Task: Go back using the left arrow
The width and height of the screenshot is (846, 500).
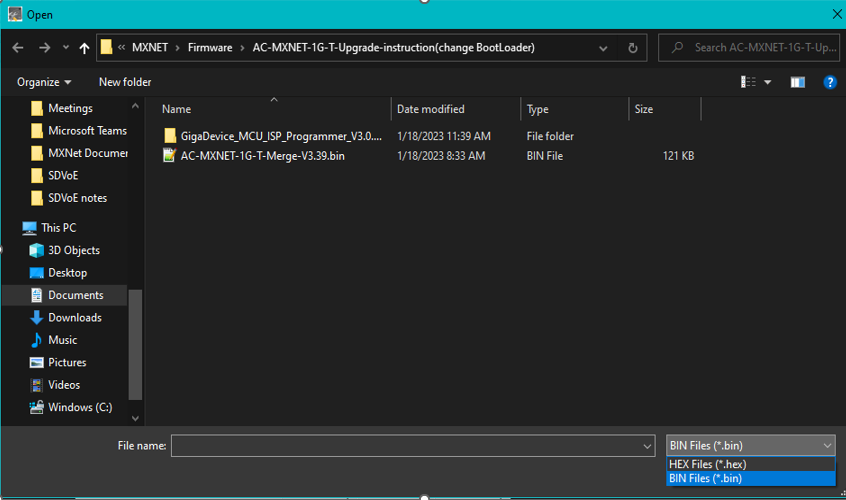Action: tap(18, 48)
